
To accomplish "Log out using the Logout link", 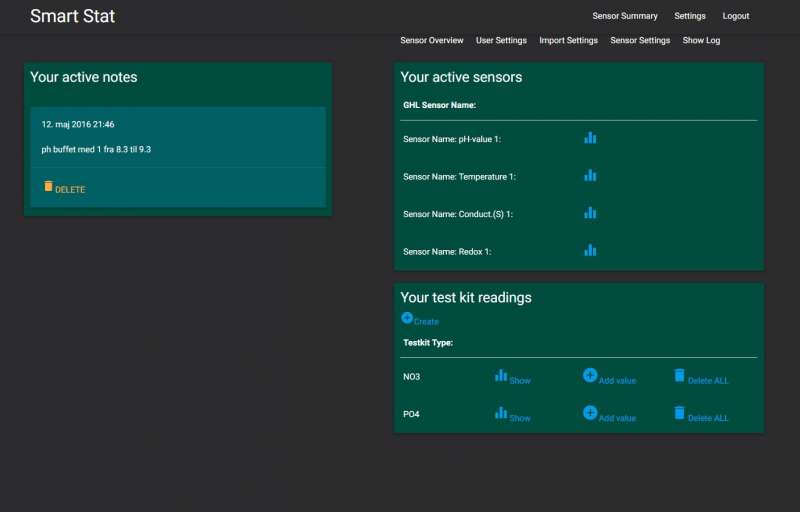I will [x=736, y=16].
